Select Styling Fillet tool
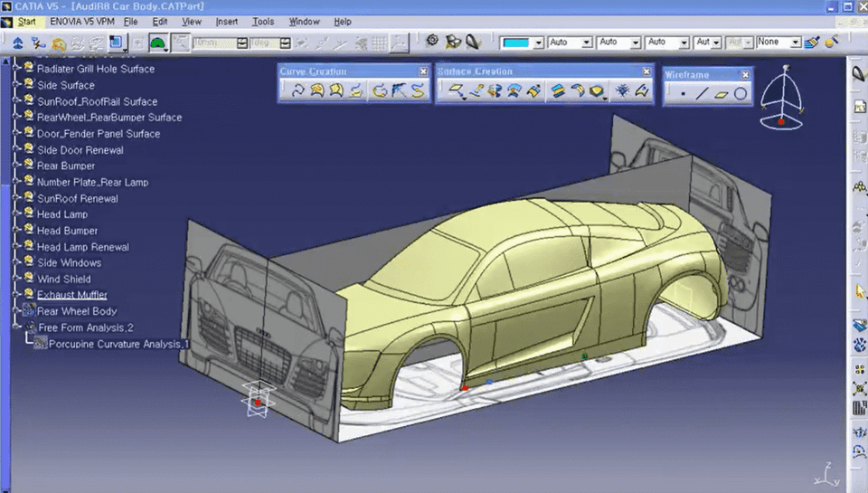868x493 pixels. [x=578, y=90]
